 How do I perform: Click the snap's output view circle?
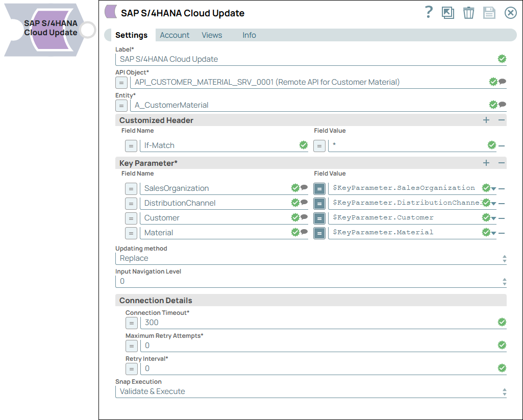[88, 30]
